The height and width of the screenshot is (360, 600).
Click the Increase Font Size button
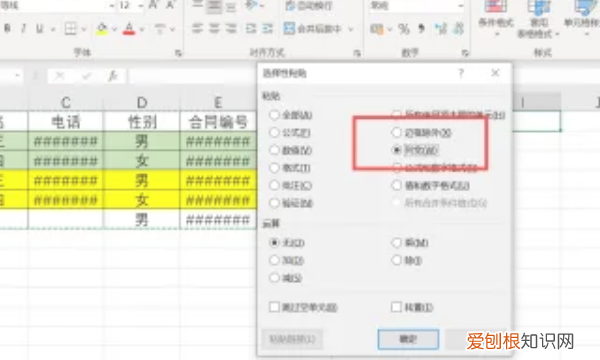[x=153, y=5]
